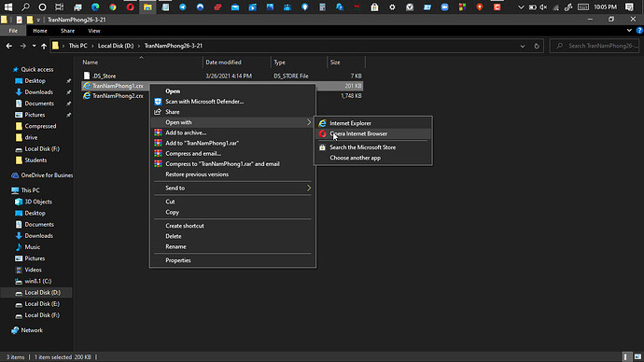
Task: Click the Share context menu entry
Action: point(232,112)
